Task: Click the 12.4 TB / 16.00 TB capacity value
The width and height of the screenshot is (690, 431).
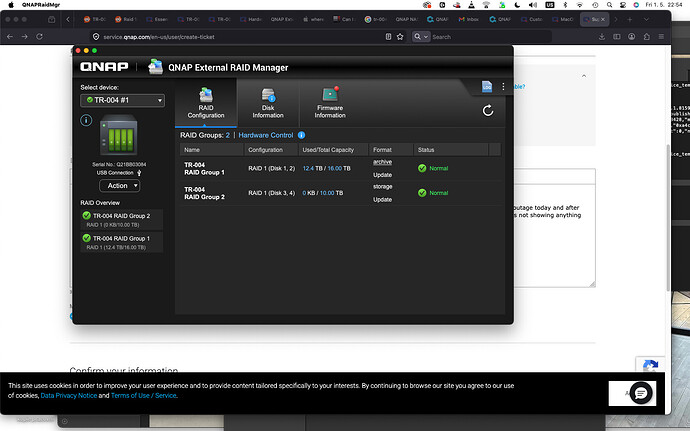Action: [x=327, y=169]
